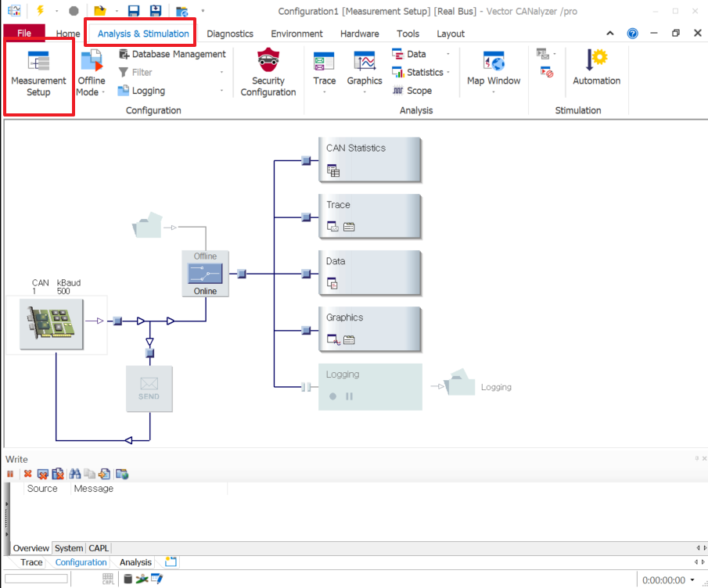Click the Logging block pause button
Screen dimensions: 708x588
tap(349, 396)
